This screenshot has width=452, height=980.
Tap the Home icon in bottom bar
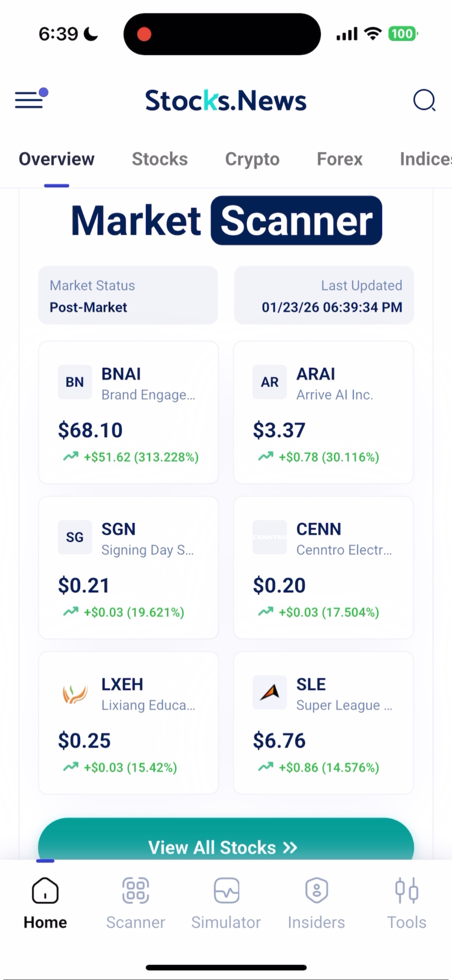(45, 890)
